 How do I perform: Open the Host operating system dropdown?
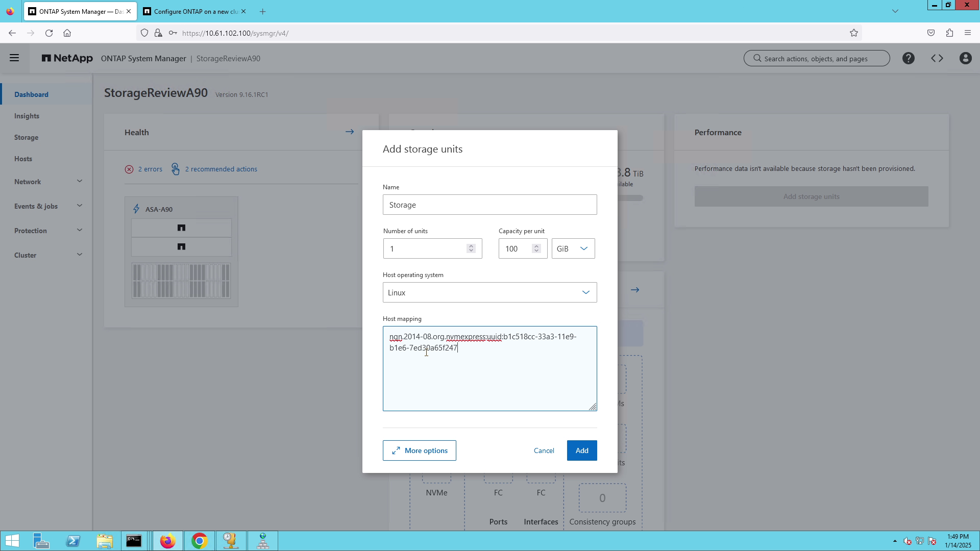(x=490, y=292)
